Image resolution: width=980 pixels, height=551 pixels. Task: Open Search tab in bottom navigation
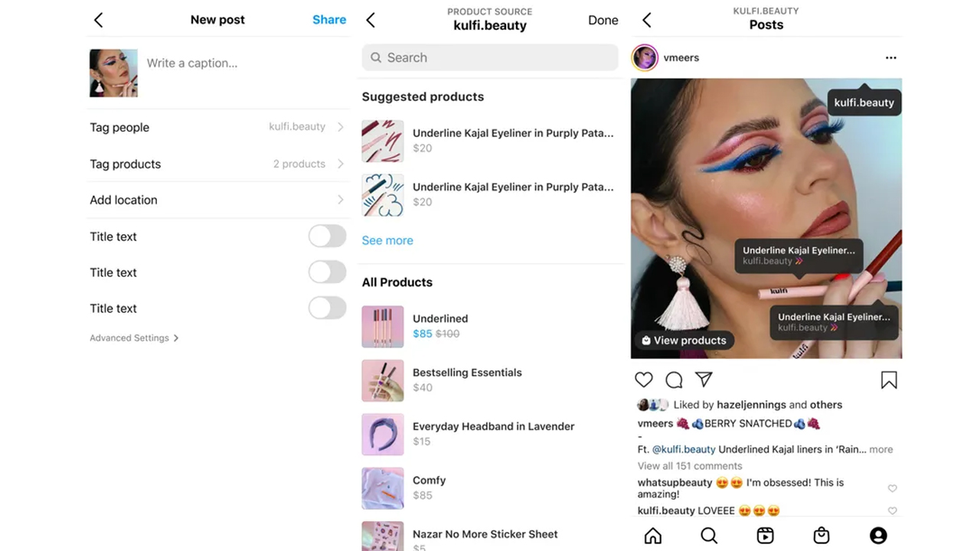coord(709,536)
